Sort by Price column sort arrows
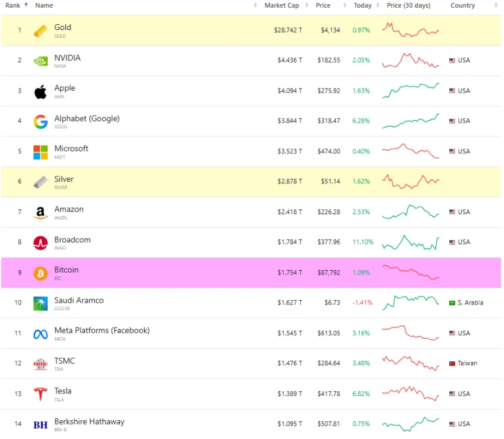 [x=344, y=5]
